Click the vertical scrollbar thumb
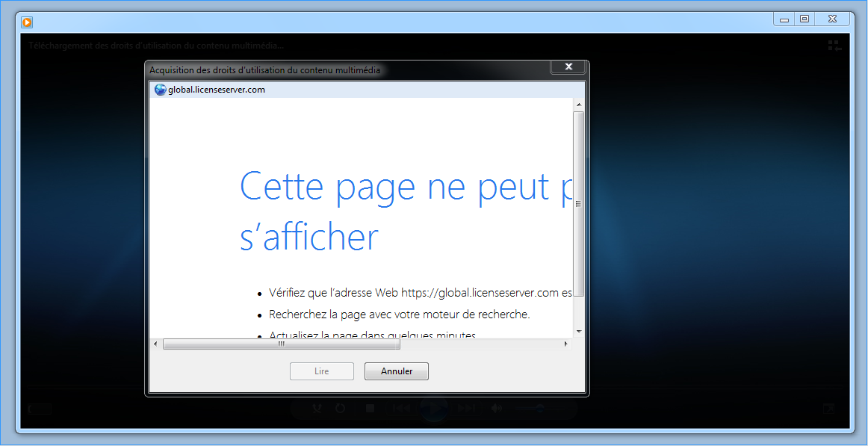The height and width of the screenshot is (446, 868). (x=578, y=204)
